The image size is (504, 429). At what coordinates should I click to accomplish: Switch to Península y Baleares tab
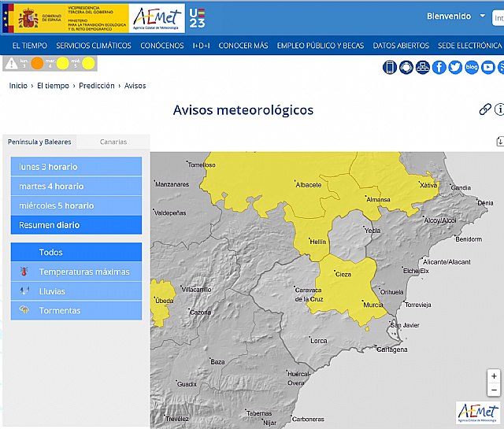point(39,142)
